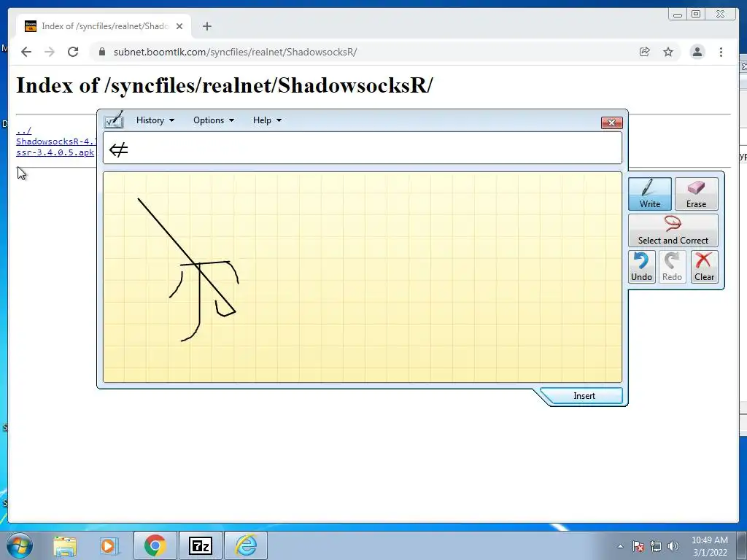Activate Select and Correct lasso tool
The height and width of the screenshot is (560, 747).
[673, 230]
